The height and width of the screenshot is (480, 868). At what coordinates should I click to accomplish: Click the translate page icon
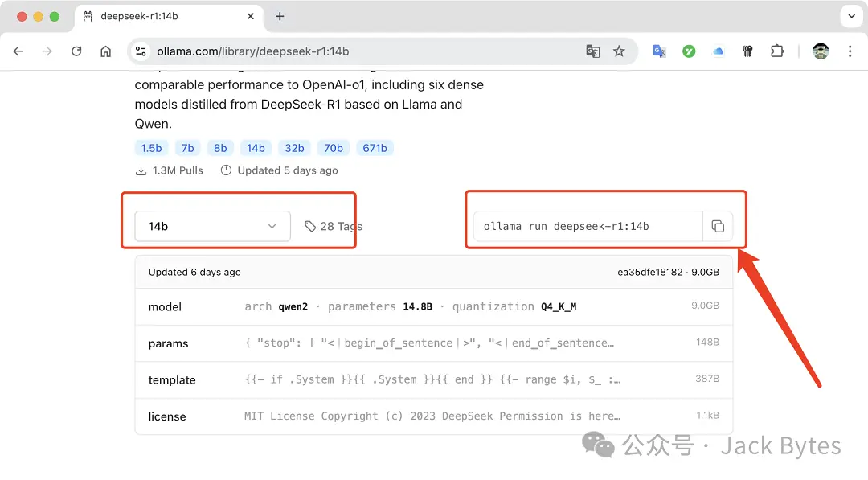click(x=593, y=51)
